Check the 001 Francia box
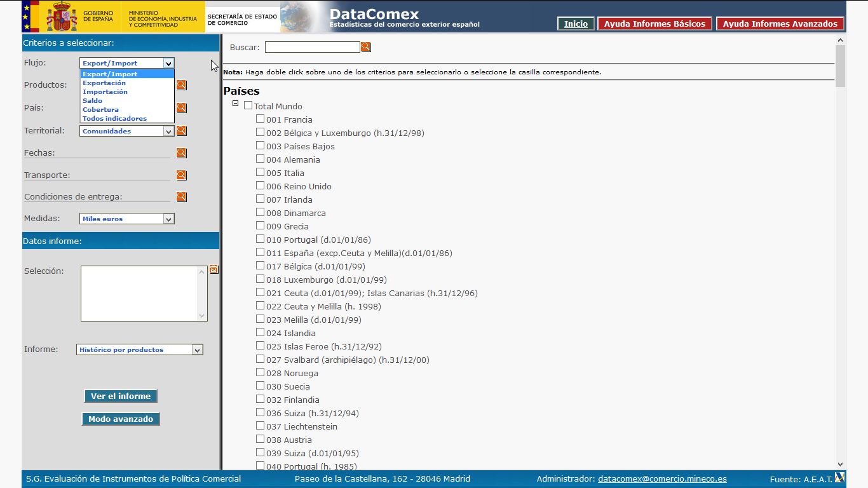 [x=260, y=119]
